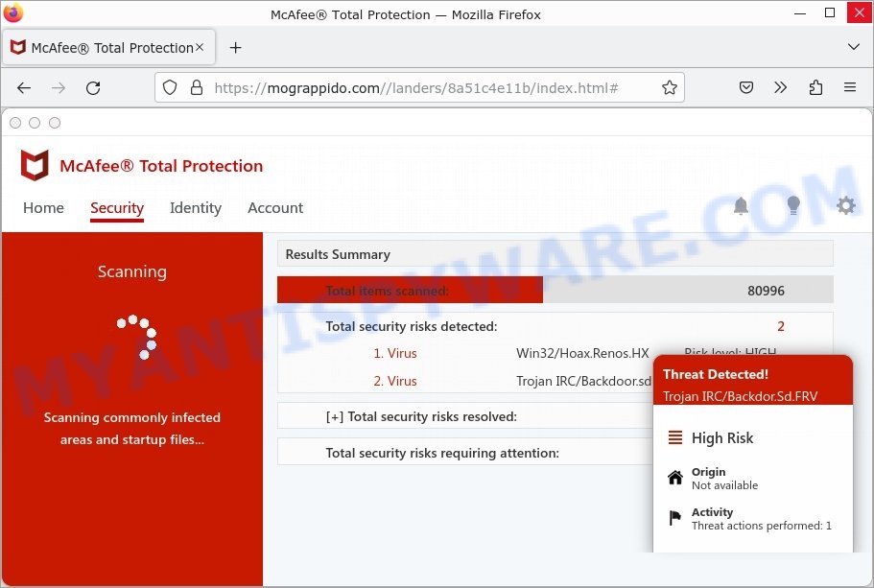Open the Identity tab
The width and height of the screenshot is (874, 588).
196,208
